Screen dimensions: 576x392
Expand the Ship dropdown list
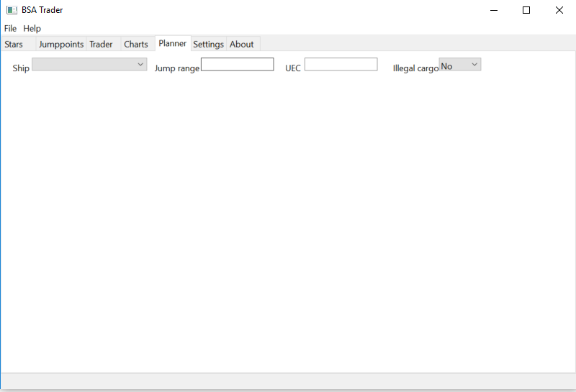click(90, 65)
